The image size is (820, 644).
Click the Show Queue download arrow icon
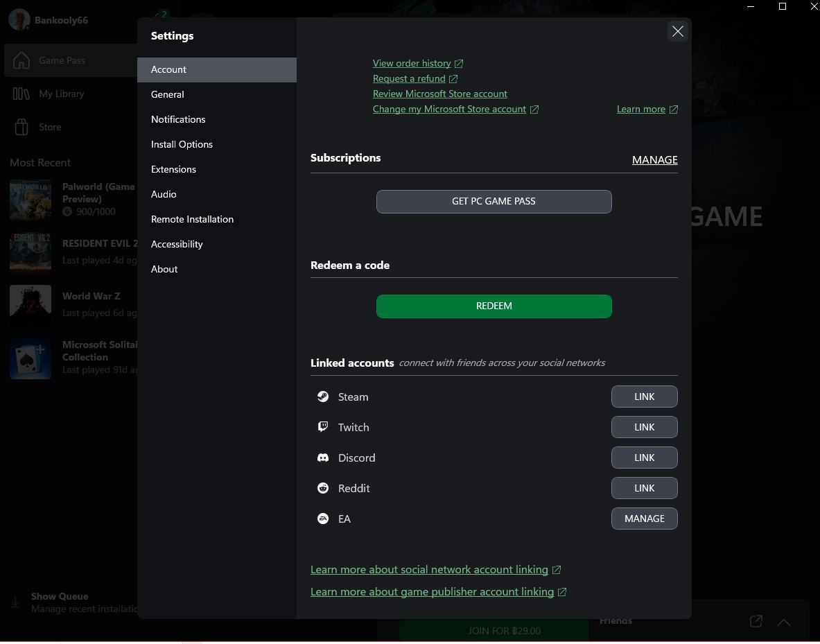(x=16, y=602)
